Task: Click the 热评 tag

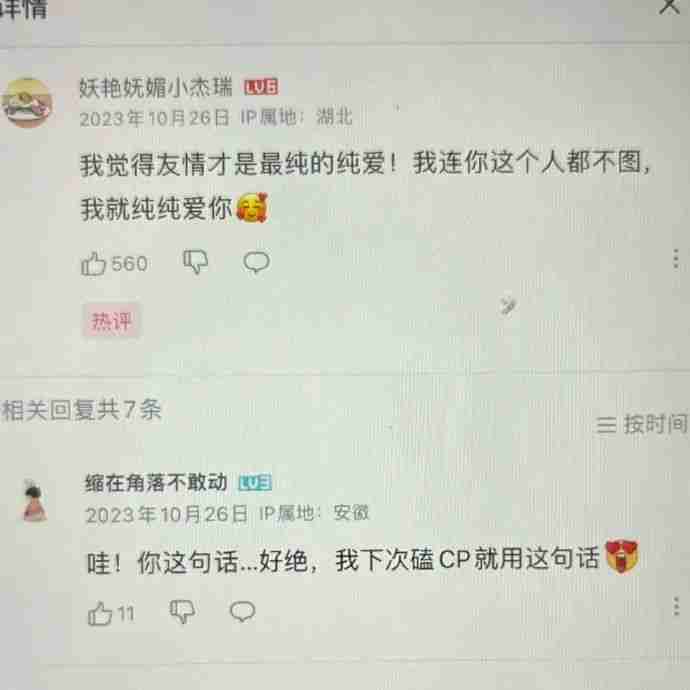Action: (x=111, y=321)
